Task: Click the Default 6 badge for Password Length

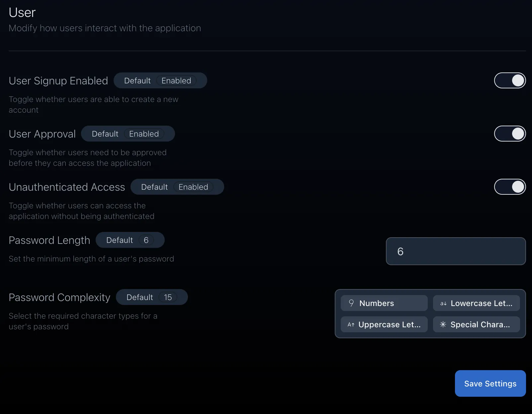Action: (x=130, y=240)
